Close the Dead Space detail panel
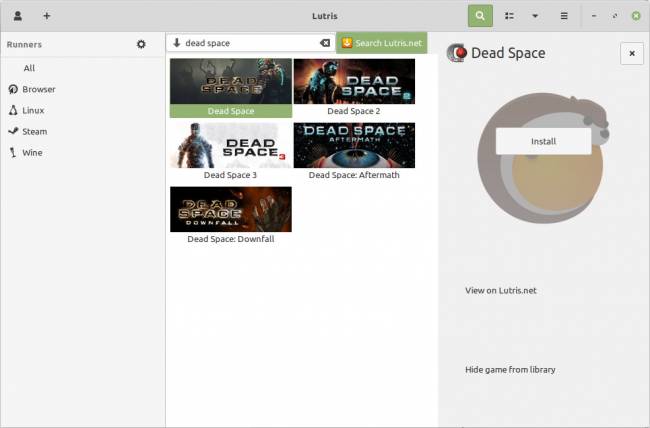Viewport: 650px width, 428px height. point(632,54)
